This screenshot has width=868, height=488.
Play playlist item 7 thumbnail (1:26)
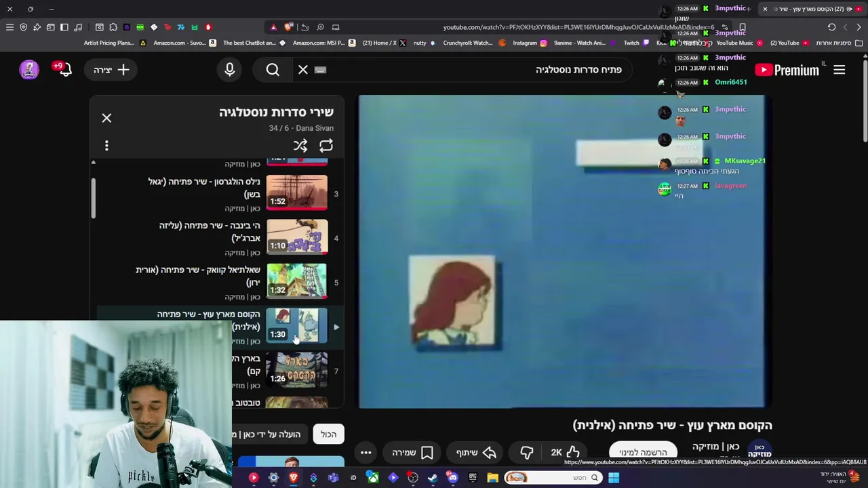[x=297, y=370]
